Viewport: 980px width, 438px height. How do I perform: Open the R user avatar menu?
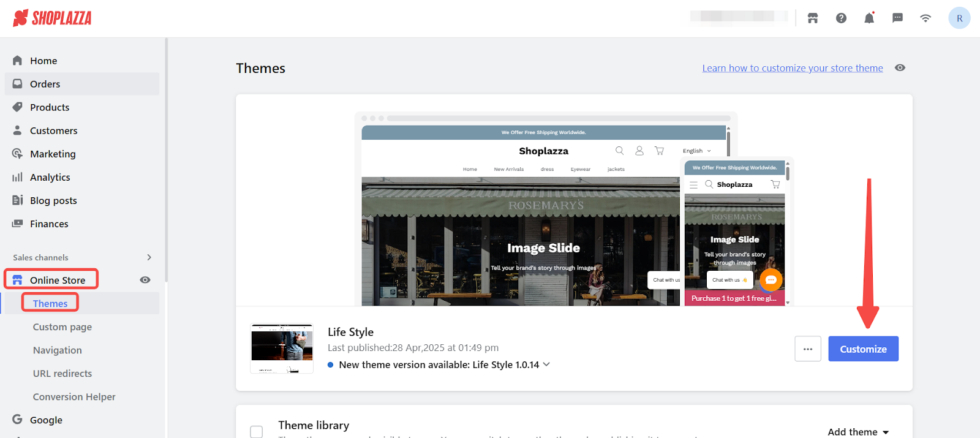(959, 18)
